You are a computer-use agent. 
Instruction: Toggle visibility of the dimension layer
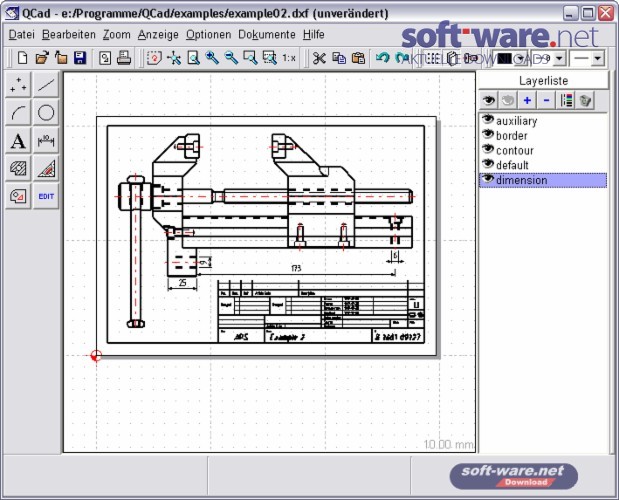[488, 179]
